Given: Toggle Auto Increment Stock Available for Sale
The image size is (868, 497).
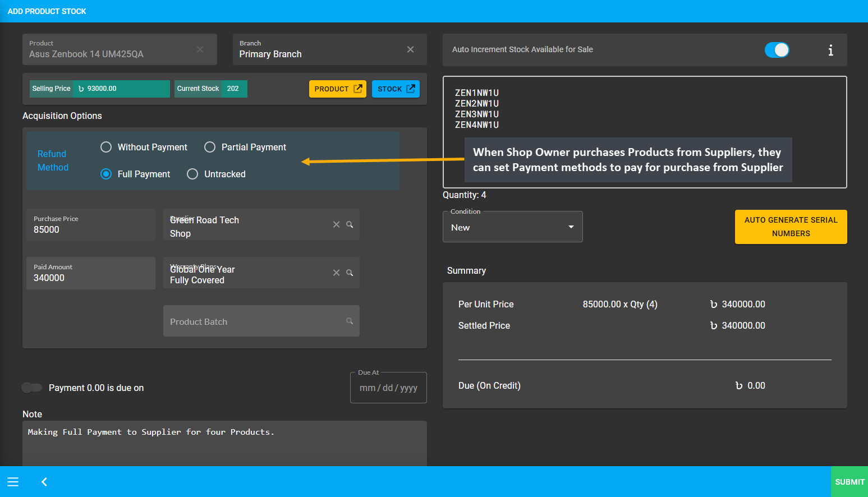Looking at the screenshot, I should tap(777, 50).
